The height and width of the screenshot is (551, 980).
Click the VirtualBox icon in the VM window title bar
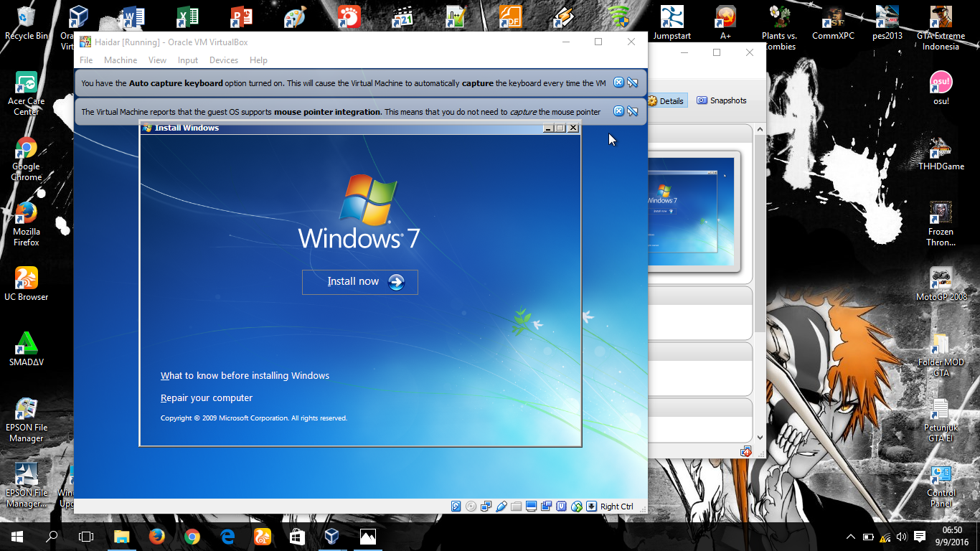[85, 42]
